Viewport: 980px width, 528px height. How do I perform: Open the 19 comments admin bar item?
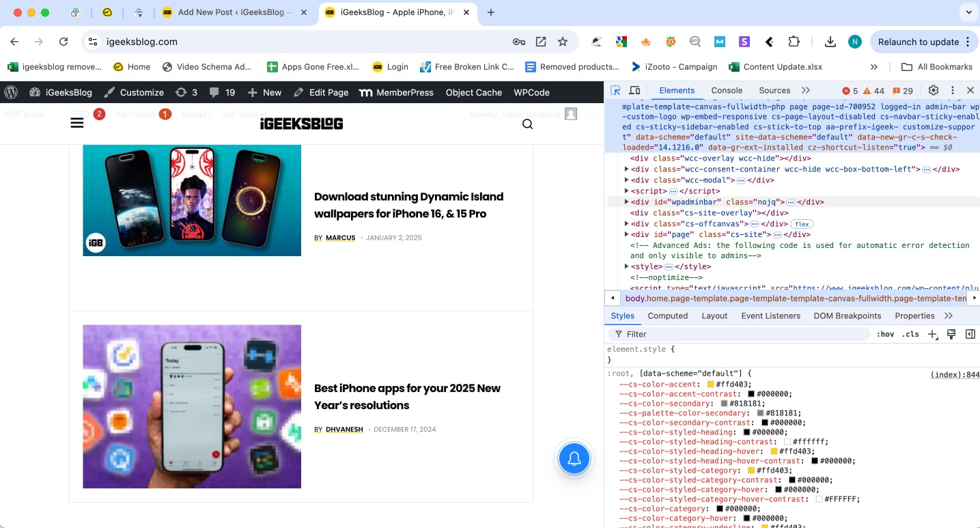(222, 92)
